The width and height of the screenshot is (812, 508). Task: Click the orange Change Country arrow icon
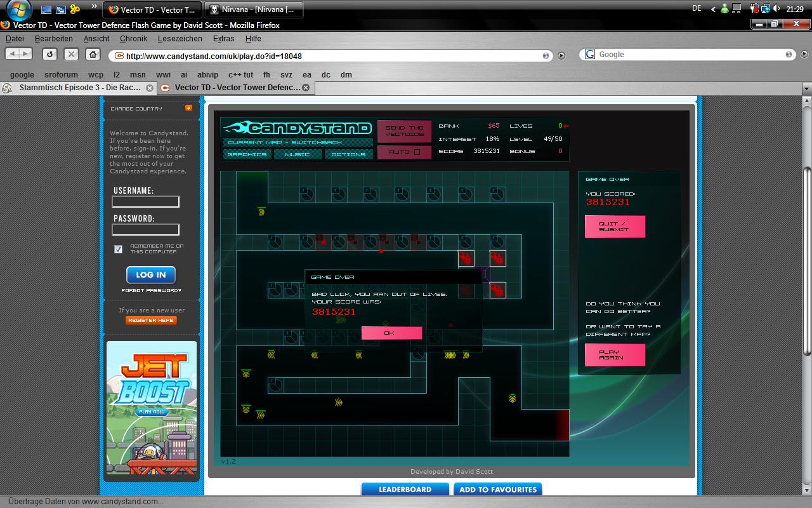click(188, 109)
